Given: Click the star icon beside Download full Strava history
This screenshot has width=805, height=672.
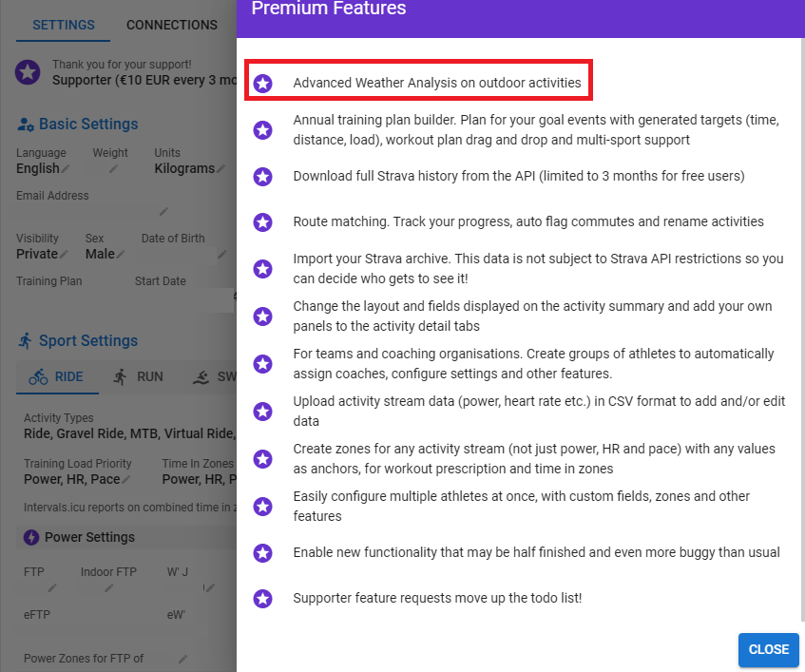Looking at the screenshot, I should [263, 177].
